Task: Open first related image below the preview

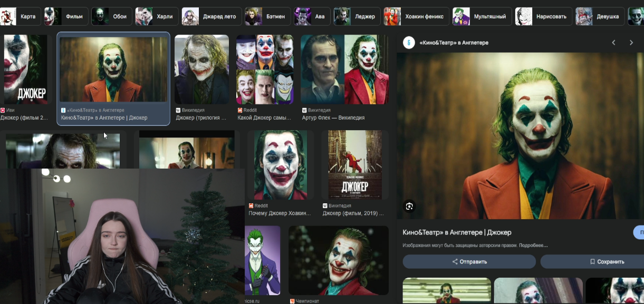Action: pos(447,291)
